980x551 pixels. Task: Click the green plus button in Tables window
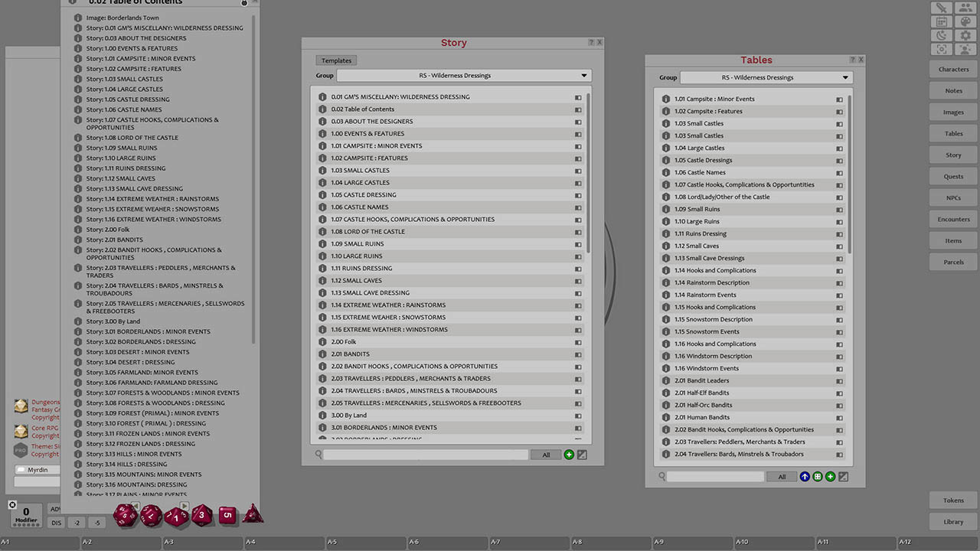point(830,477)
